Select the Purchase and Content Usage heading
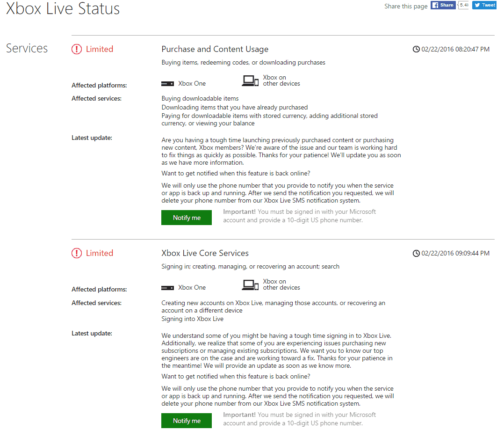504x430 pixels. [x=215, y=49]
